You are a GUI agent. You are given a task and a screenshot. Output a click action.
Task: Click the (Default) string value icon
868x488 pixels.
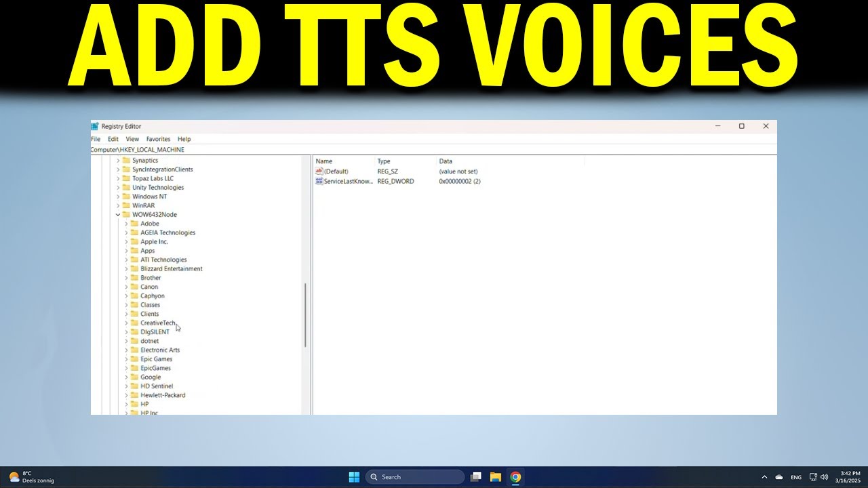(319, 171)
